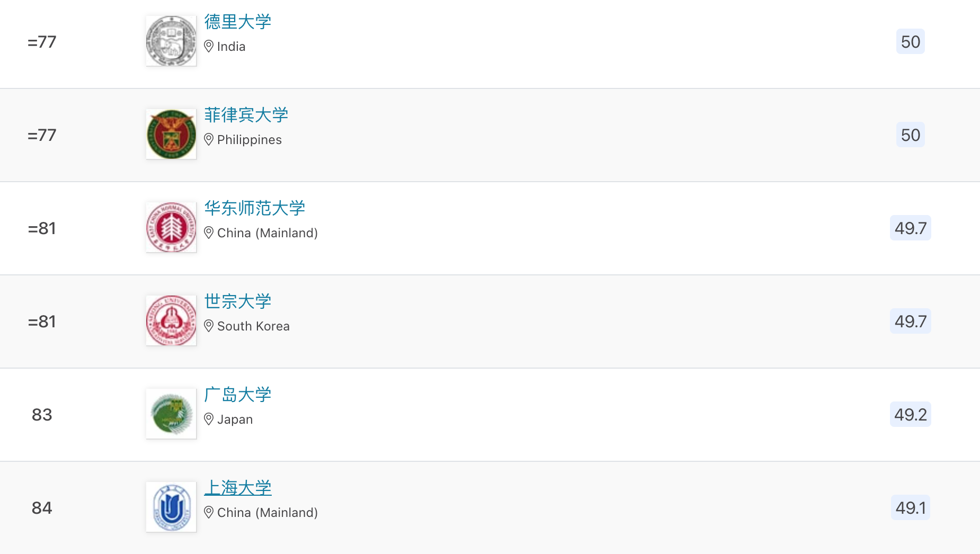Click the location pin beside Philippines
This screenshot has width=980, height=554.
coord(208,140)
